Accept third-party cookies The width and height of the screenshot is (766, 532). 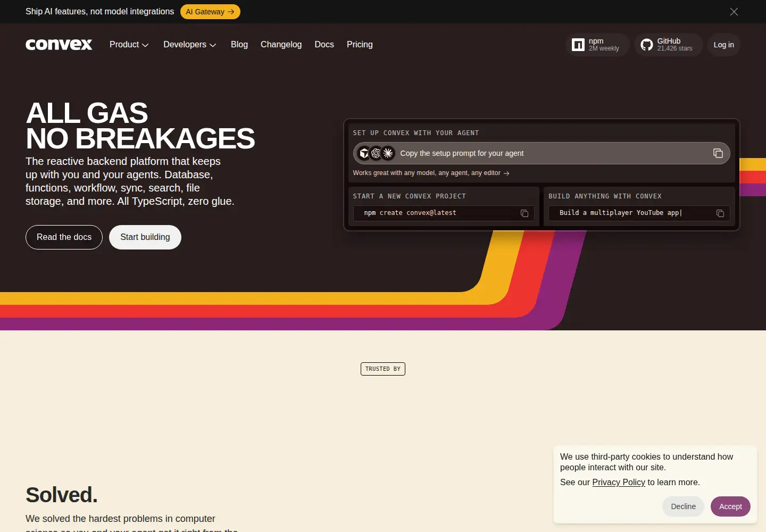(730, 506)
